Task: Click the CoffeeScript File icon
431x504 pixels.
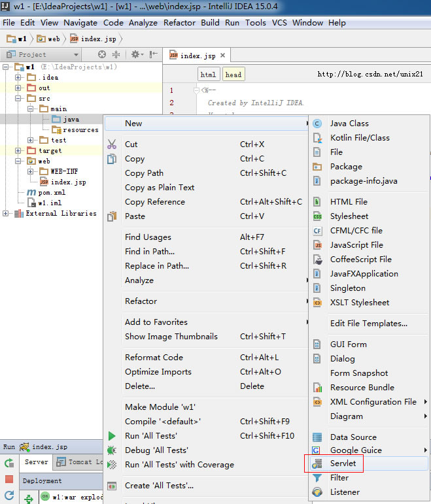Action: 318,260
